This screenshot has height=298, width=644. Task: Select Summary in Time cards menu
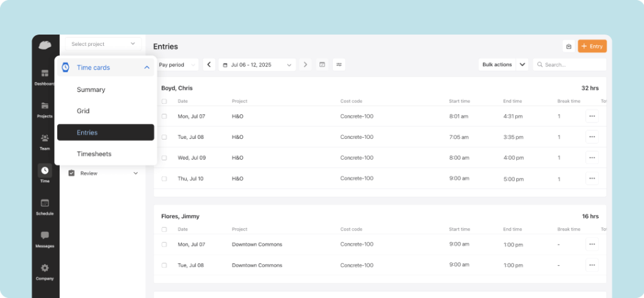(91, 90)
